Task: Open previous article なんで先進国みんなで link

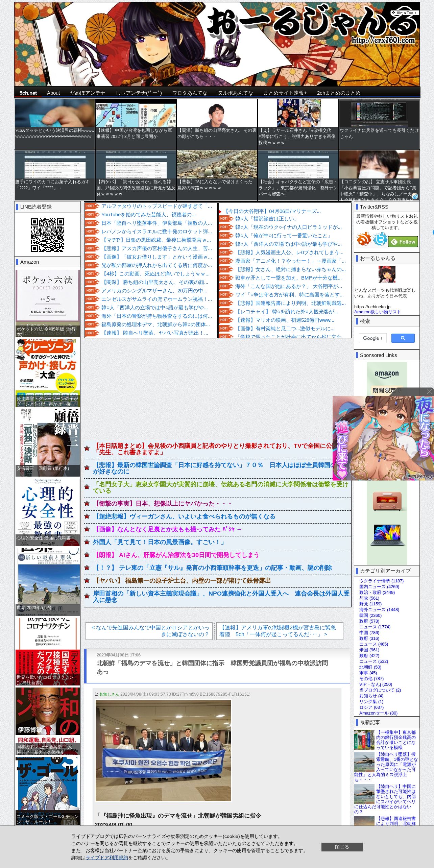Action: [x=149, y=631]
